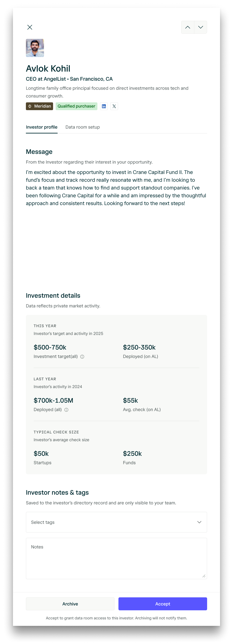This screenshot has height=644, width=233.
Task: Expand tags list using the chevron arrow
Action: click(199, 522)
